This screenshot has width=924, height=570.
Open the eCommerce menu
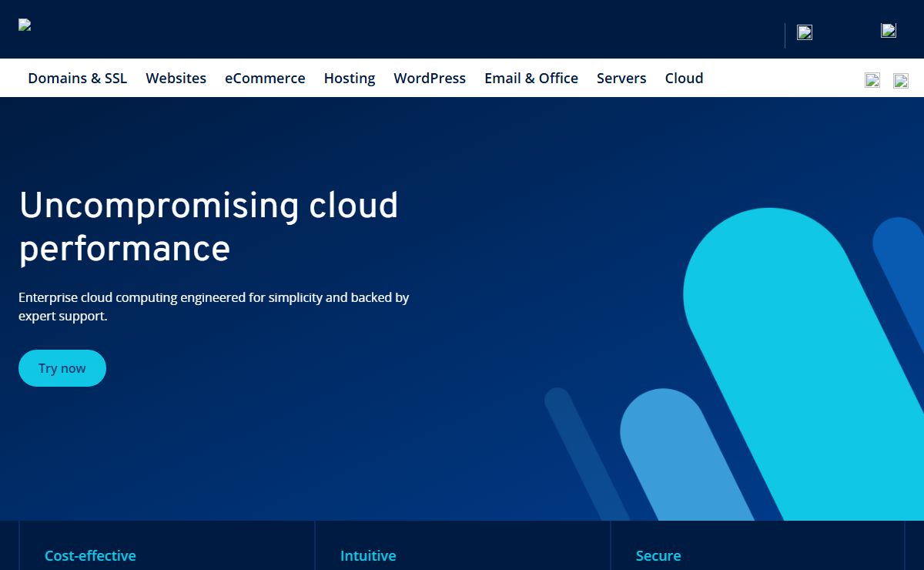click(x=265, y=78)
